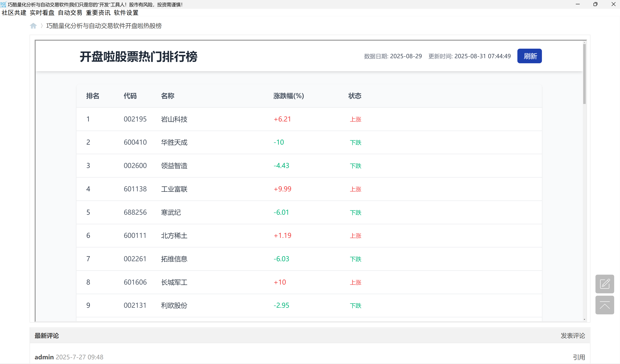The width and height of the screenshot is (620, 364).
Task: Click the admin username in comments
Action: (x=44, y=357)
